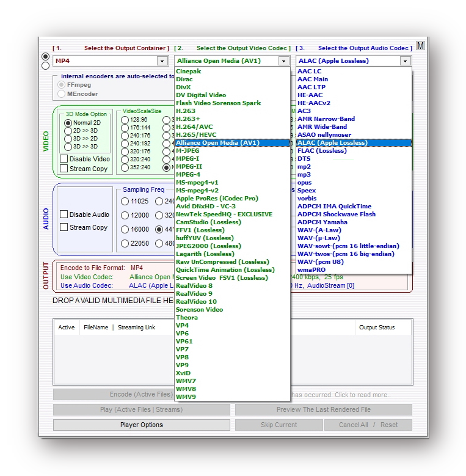This screenshot has width=466, height=476.
Task: Choose FLAC (Lossless) in audio codec list
Action: (321, 150)
